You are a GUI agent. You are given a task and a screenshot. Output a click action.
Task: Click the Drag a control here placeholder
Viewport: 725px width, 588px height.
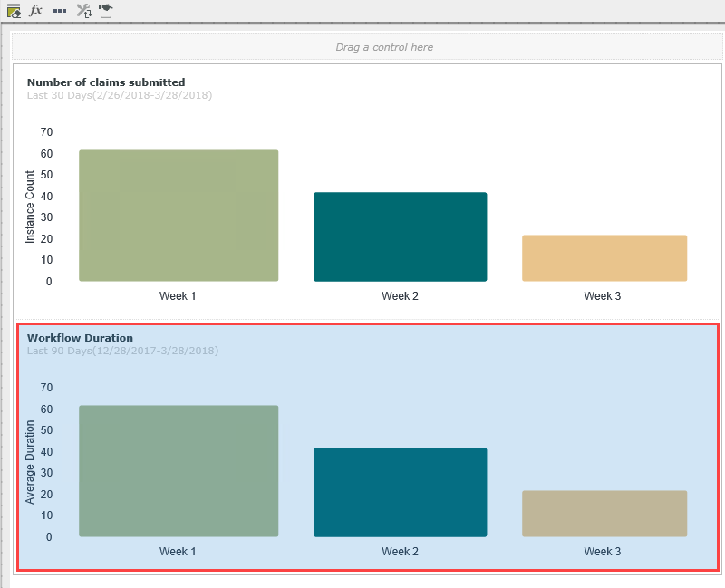pyautogui.click(x=384, y=47)
